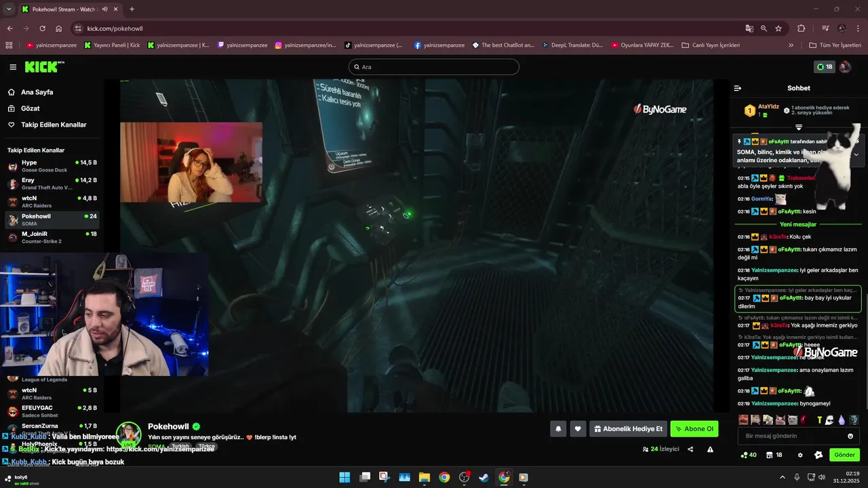This screenshot has width=868, height=488.
Task: Click the share icon below the subscribe buttons
Action: coord(690,449)
